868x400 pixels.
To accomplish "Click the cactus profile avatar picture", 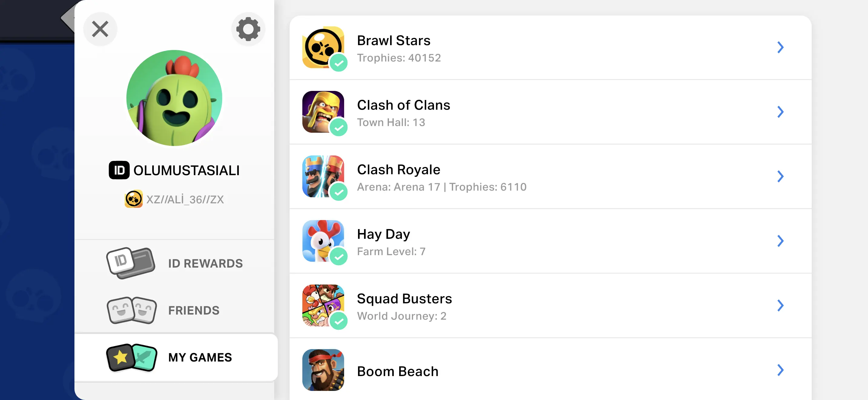I will coord(174,98).
